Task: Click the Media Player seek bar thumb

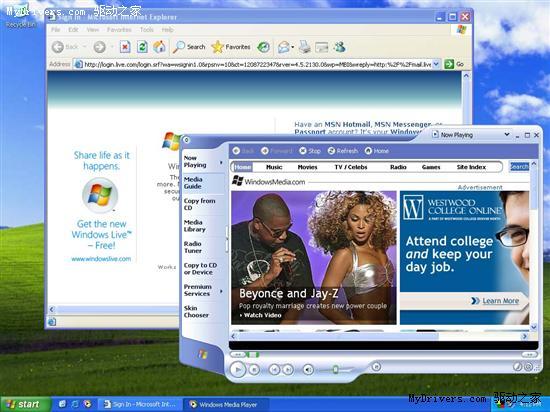Action: click(253, 355)
